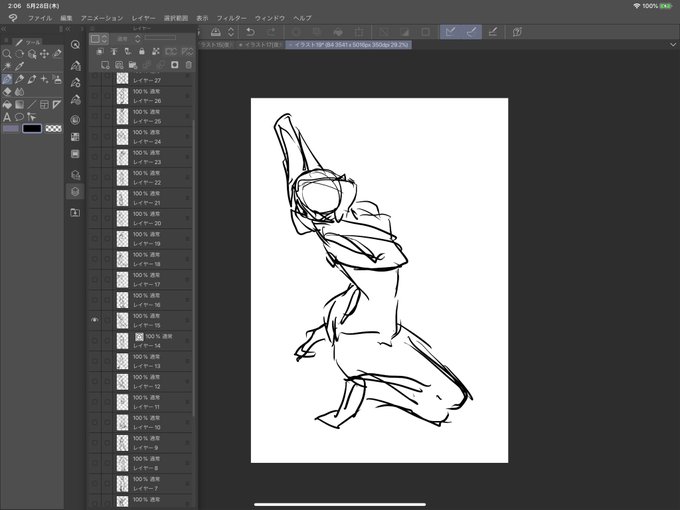Open the ファイル menu
Screen dimensions: 680x510
coord(40,18)
